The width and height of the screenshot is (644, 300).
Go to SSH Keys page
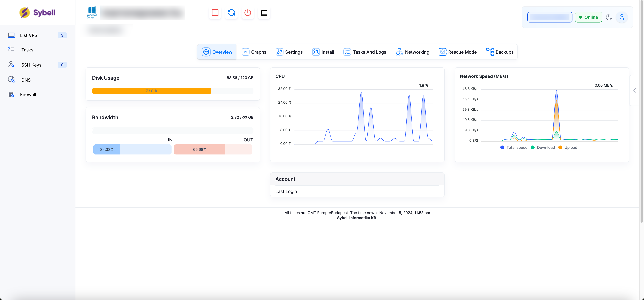pos(31,65)
